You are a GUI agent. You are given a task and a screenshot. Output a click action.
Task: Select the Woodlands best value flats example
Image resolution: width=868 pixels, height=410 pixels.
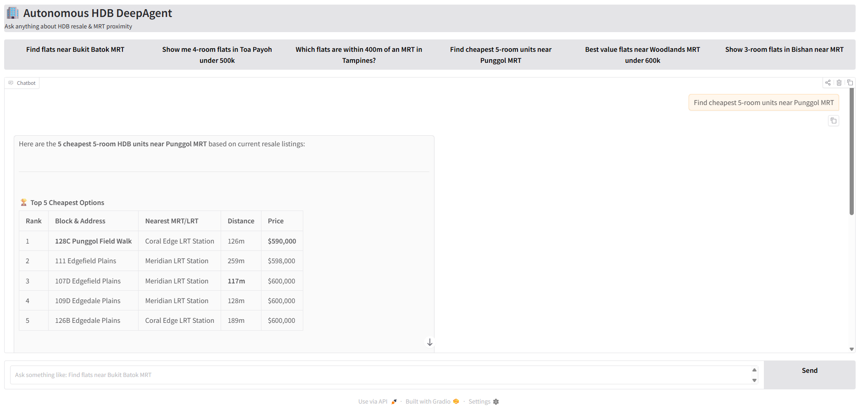[642, 55]
